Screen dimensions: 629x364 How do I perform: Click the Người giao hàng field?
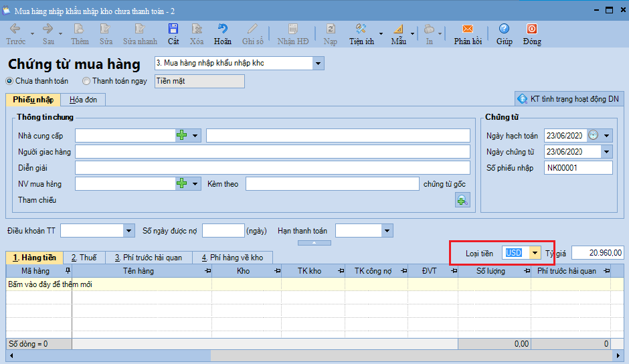[272, 151]
